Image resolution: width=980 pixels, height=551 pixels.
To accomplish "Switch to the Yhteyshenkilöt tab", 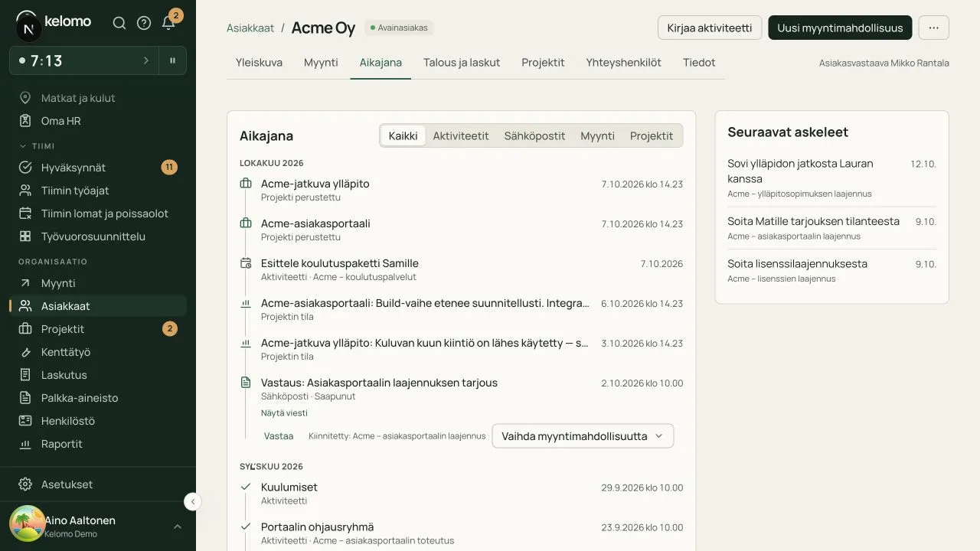I will [623, 63].
